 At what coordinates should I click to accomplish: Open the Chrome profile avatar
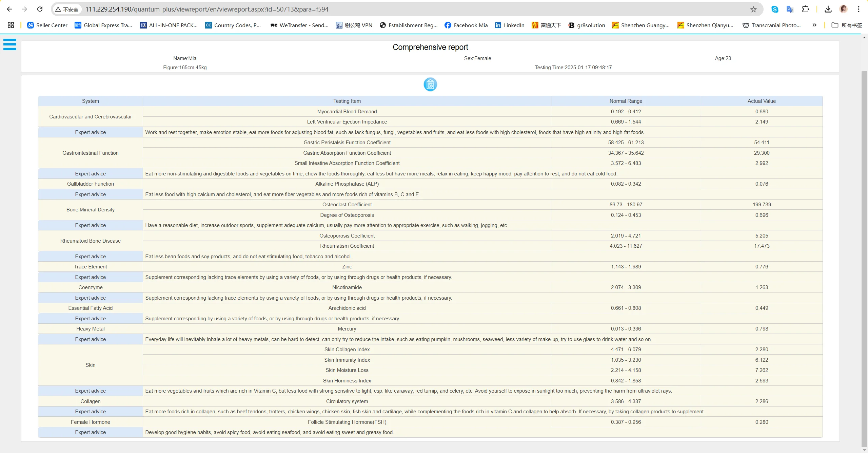coord(844,9)
